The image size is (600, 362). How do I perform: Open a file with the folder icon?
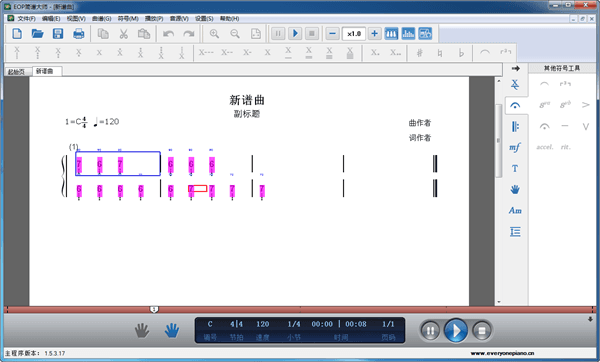[37, 34]
